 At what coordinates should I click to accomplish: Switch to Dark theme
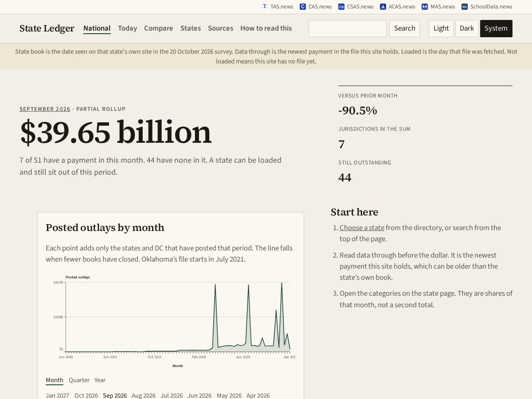(467, 28)
